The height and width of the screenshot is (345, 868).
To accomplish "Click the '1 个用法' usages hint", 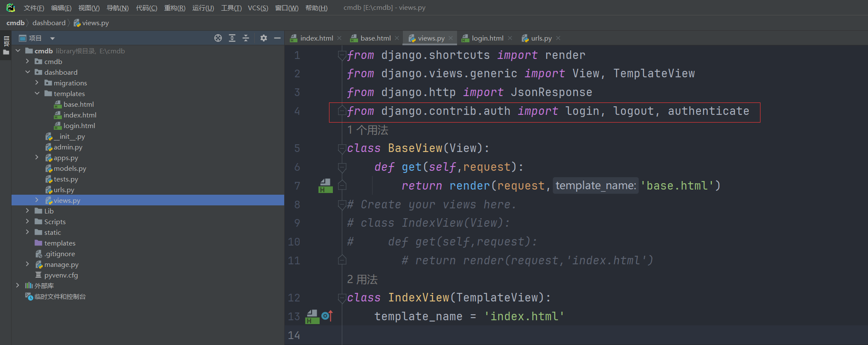I will [x=367, y=130].
